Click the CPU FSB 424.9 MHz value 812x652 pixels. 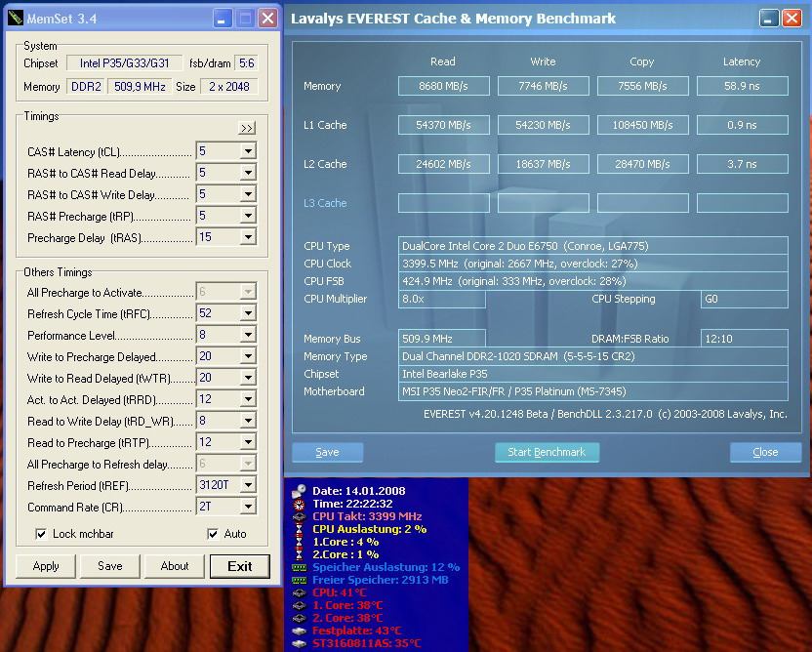[x=593, y=281]
